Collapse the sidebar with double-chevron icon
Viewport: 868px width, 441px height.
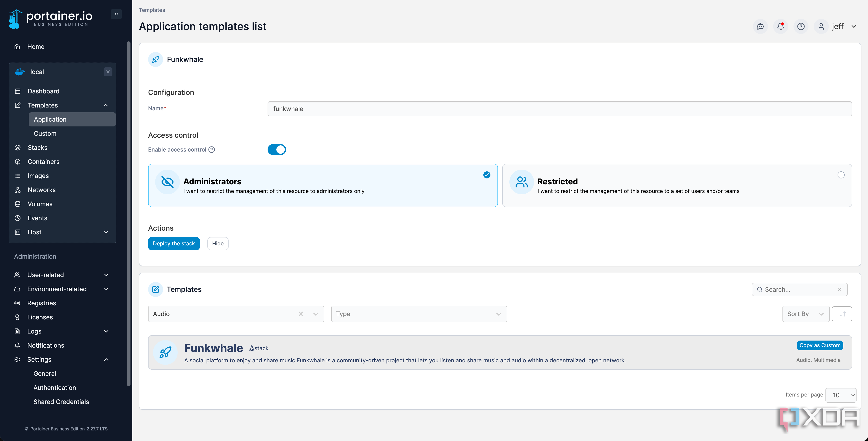pos(116,14)
